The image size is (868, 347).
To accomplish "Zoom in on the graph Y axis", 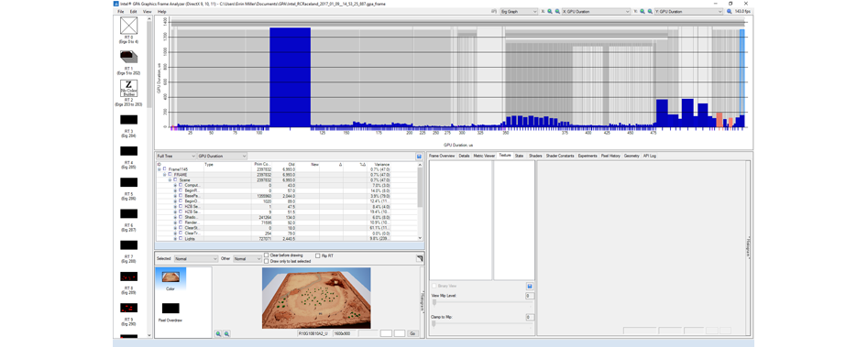I will click(x=643, y=11).
